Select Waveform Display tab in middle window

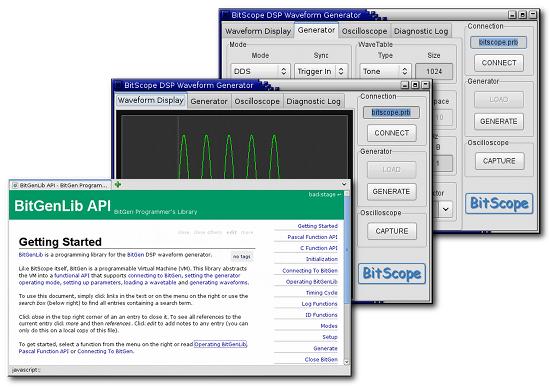(x=151, y=100)
